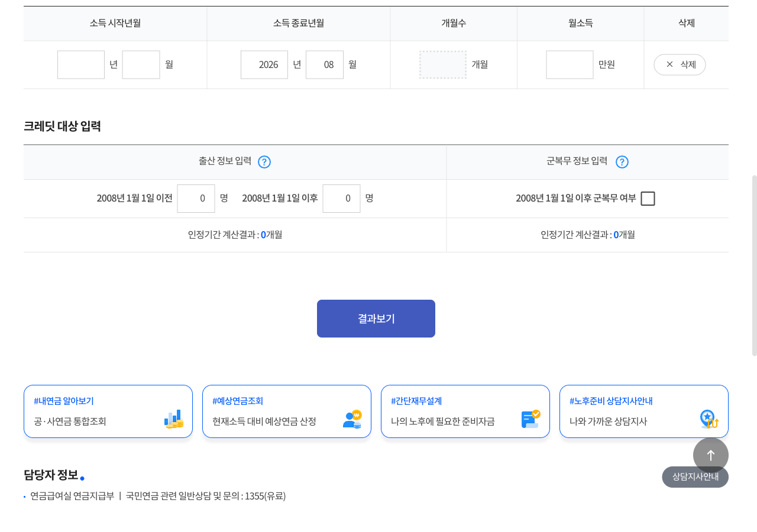This screenshot has height=532, width=757.
Task: Click the location pin icon in #노후준비 상담지사안내 card
Action: coord(709,419)
